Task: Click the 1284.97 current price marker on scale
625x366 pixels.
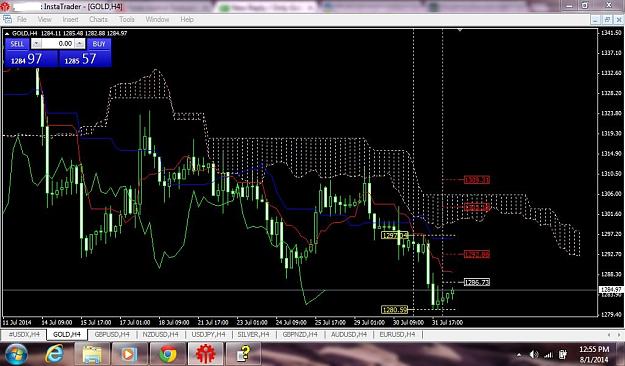Action: [x=610, y=290]
